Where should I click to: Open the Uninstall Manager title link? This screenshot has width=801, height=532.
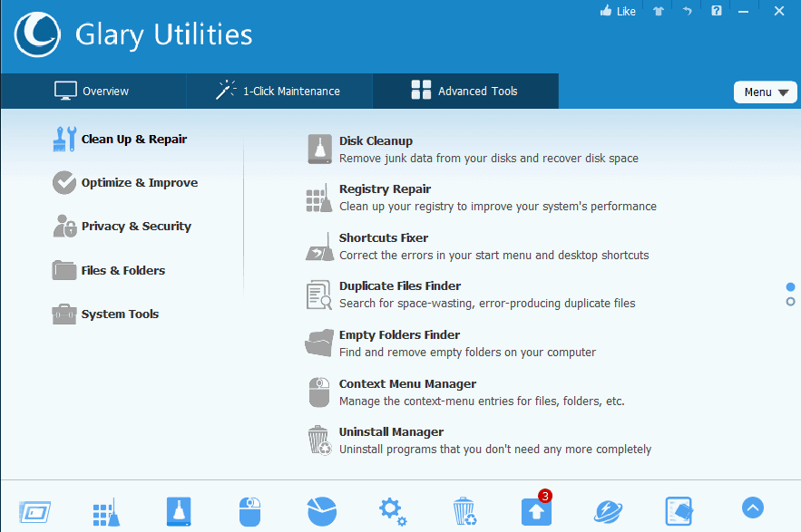pos(391,432)
